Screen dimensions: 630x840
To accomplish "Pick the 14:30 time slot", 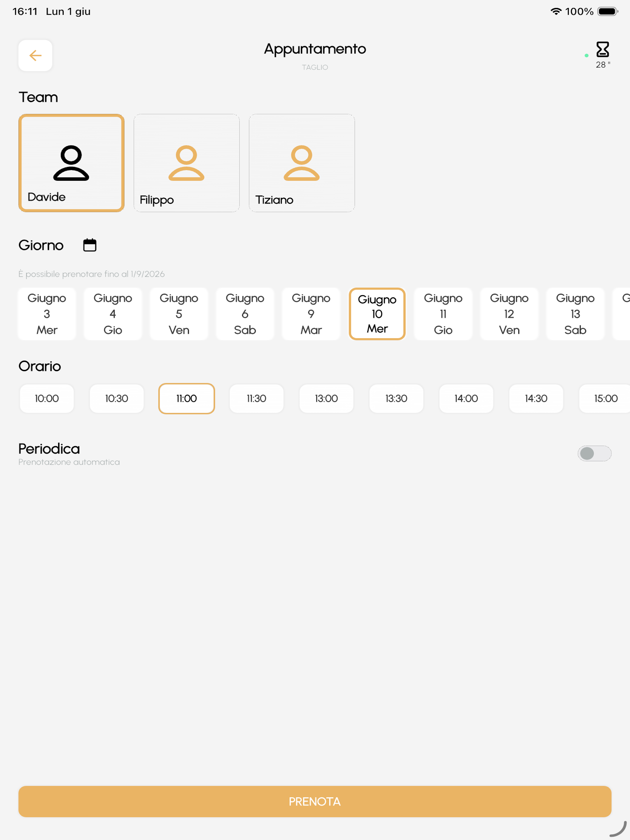I will coord(536,398).
